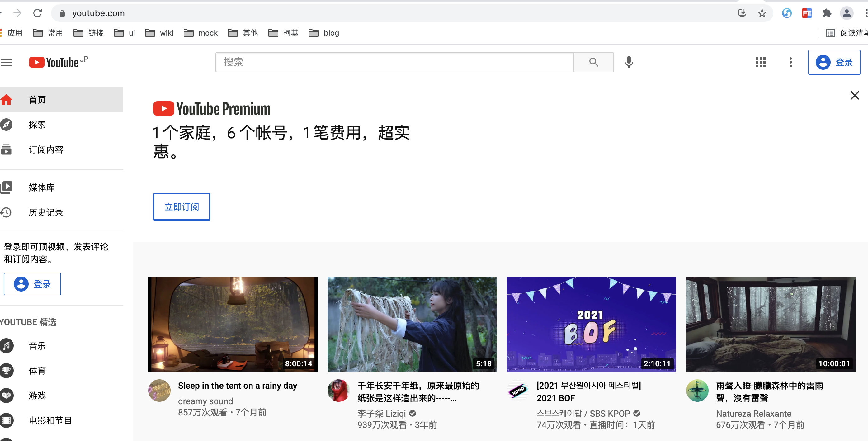Open the 常用 bookmarks folder

48,33
